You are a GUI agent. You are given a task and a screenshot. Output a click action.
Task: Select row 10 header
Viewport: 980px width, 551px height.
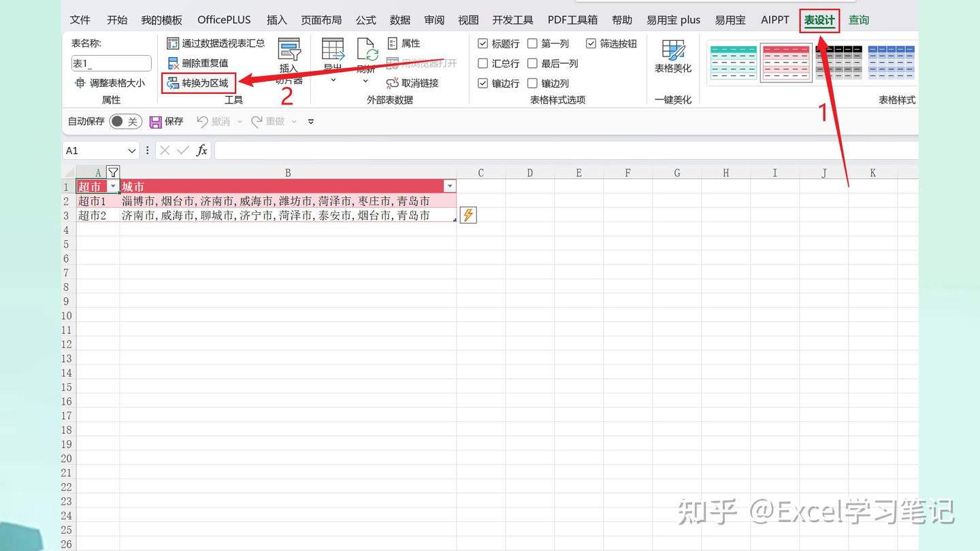click(x=69, y=316)
